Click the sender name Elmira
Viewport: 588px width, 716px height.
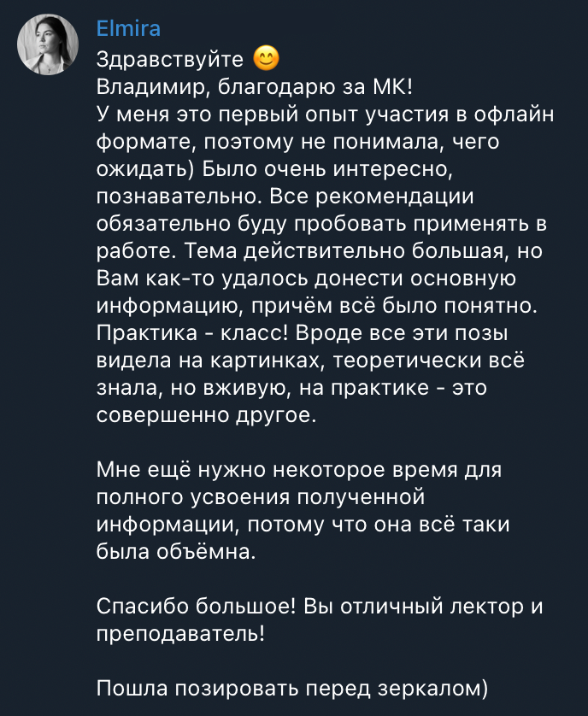[x=128, y=29]
